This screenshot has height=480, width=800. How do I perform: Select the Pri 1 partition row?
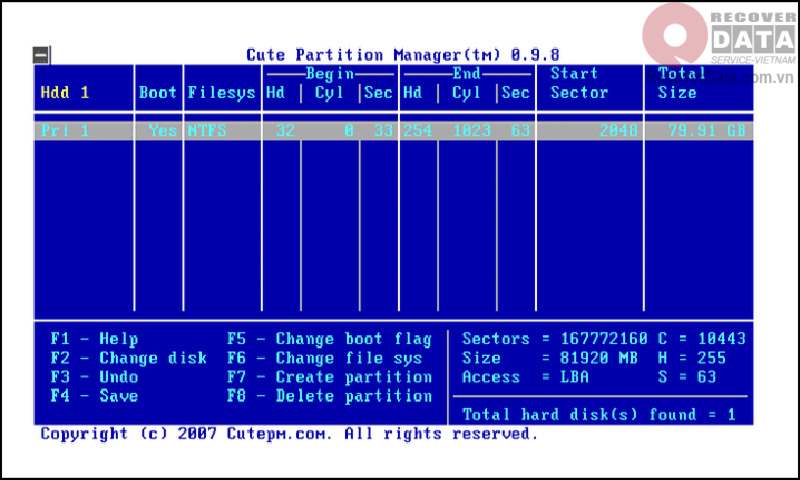click(393, 131)
